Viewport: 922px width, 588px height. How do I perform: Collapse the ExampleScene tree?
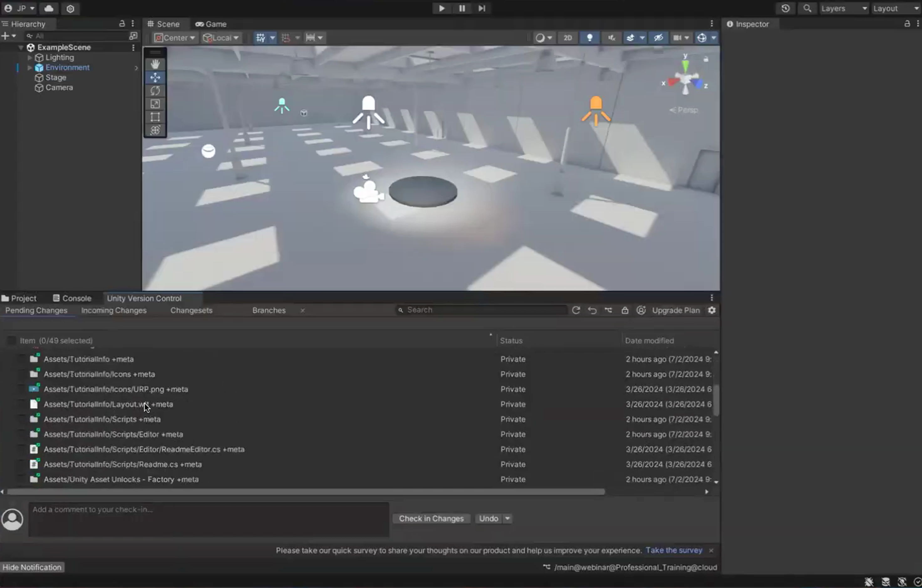21,48
